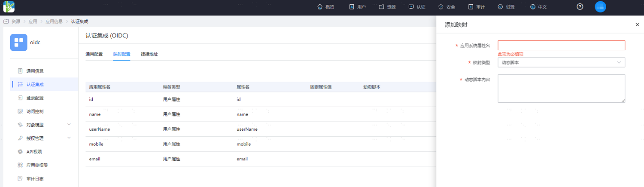644x187 pixels.
Task: Go to 应用侧权限 in sidebar
Action: point(37,165)
